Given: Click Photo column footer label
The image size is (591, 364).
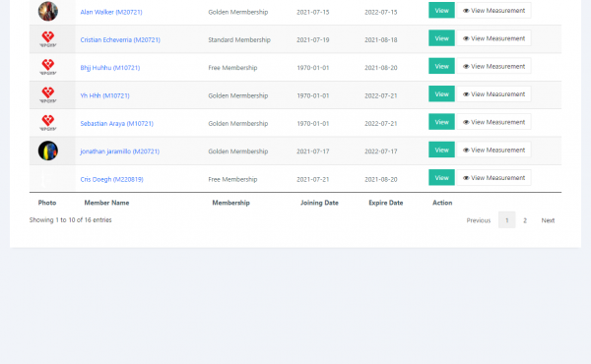Looking at the screenshot, I should click(47, 203).
